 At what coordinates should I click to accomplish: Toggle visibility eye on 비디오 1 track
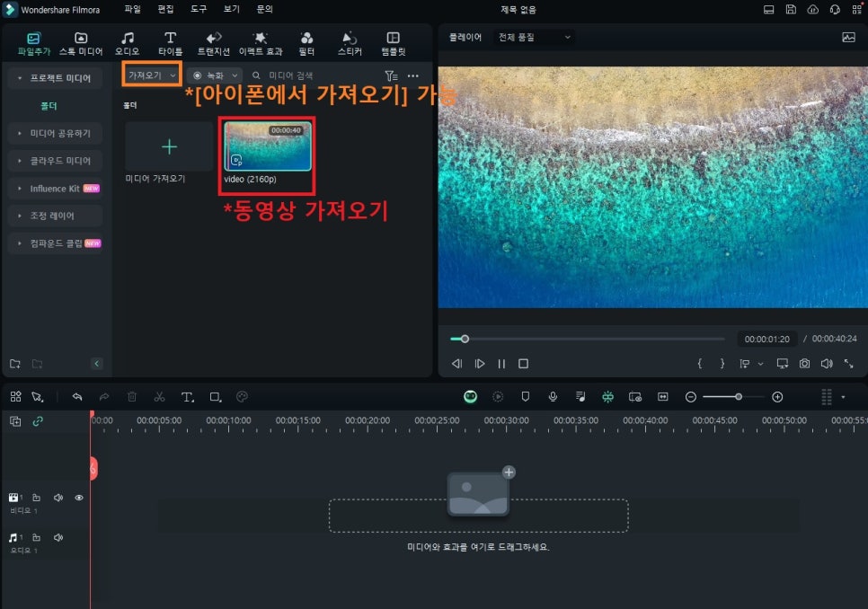(x=79, y=498)
